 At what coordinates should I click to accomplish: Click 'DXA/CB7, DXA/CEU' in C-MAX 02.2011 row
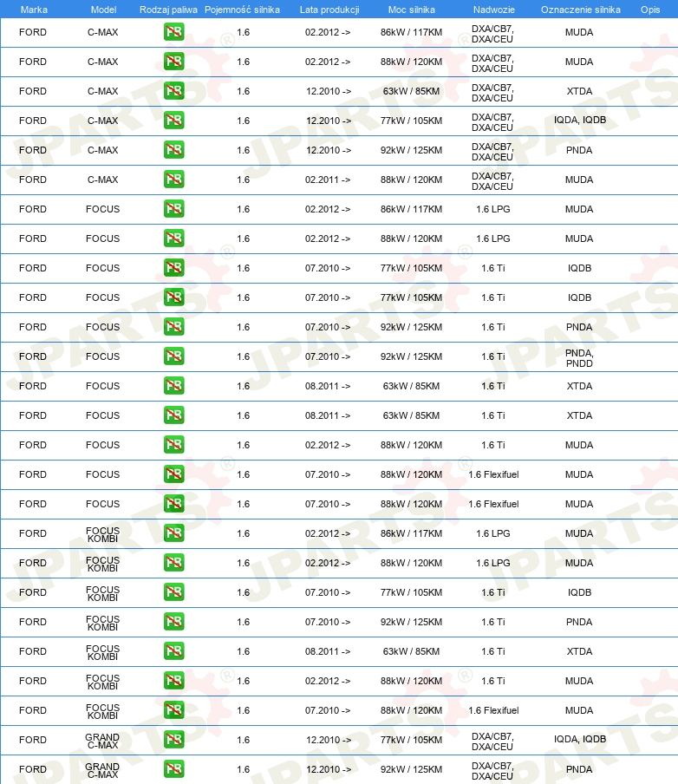[492, 181]
